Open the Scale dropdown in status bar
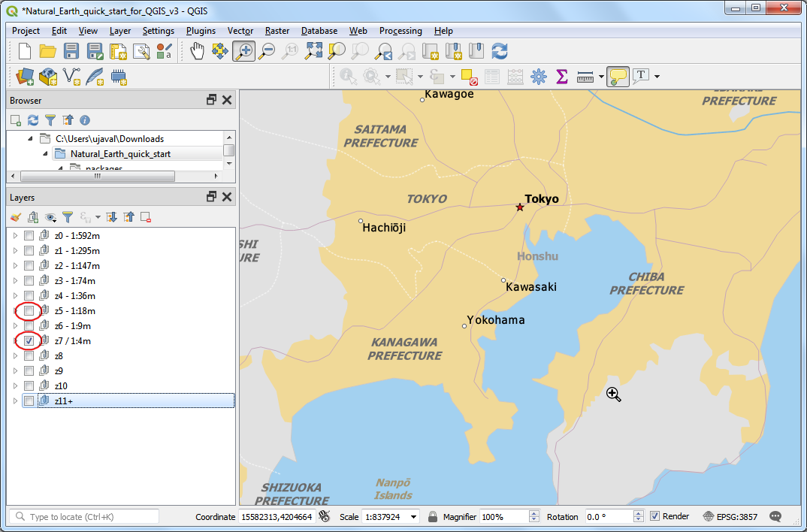 pos(413,517)
